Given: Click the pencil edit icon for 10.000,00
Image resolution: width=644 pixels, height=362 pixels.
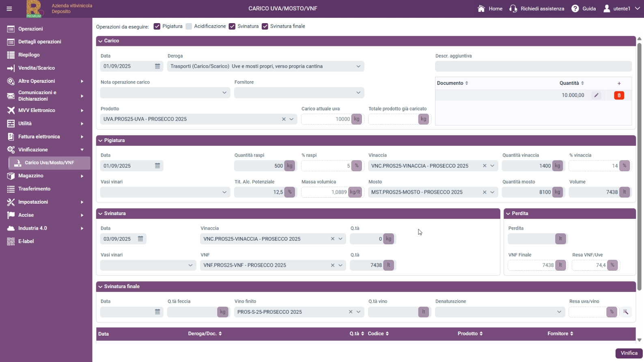Looking at the screenshot, I should (596, 95).
